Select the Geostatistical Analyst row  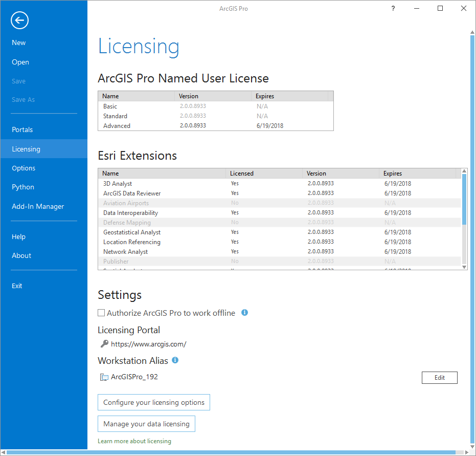[x=280, y=232]
